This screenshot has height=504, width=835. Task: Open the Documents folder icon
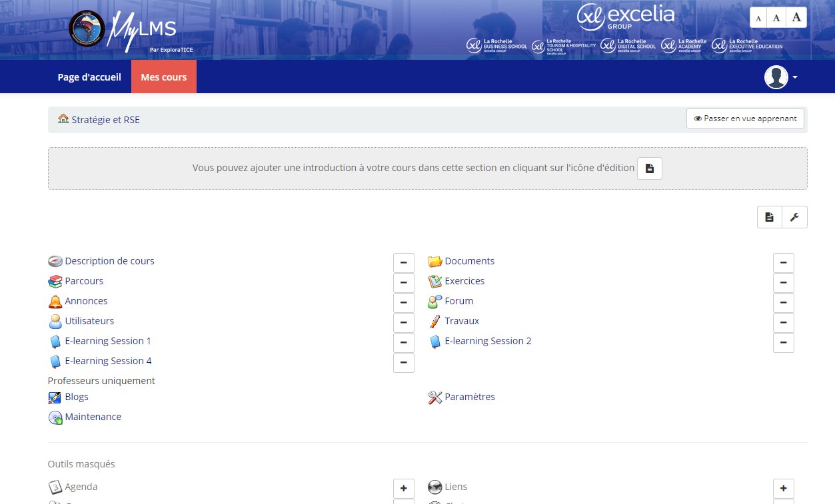point(434,262)
